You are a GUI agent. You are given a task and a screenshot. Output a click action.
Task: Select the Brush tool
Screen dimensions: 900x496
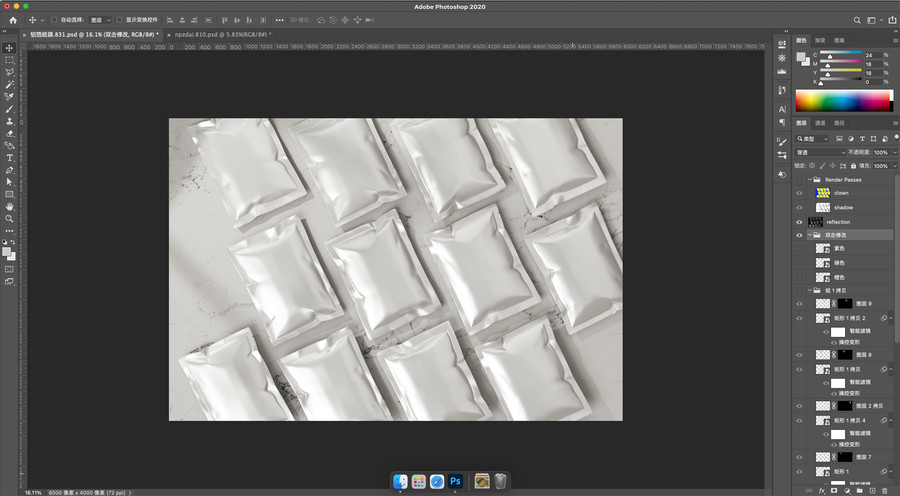click(9, 109)
